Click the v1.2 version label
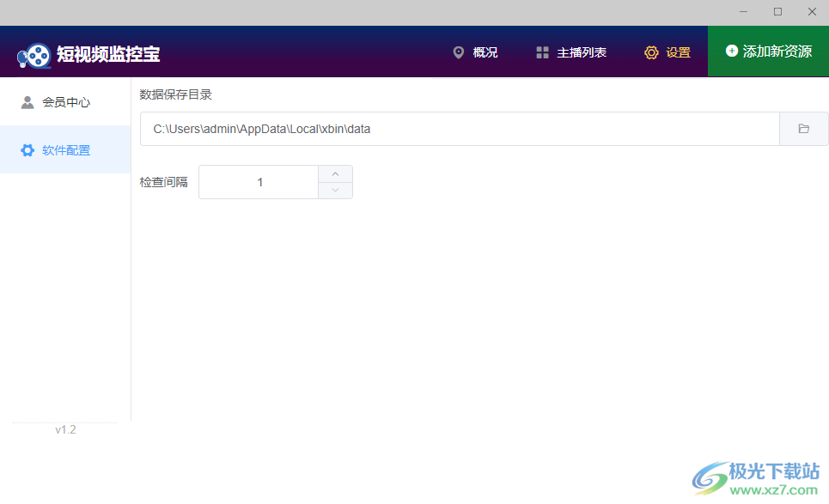Screen dimensions: 829x504 pos(65,429)
